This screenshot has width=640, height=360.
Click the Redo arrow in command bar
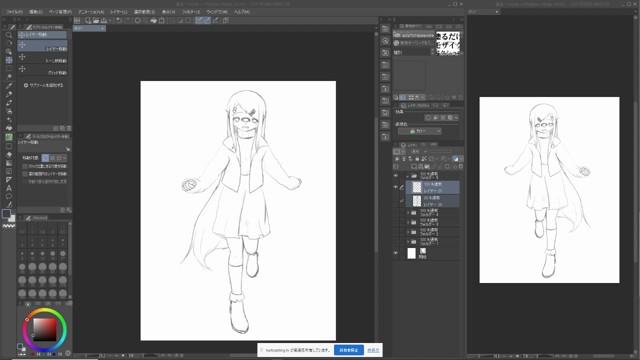pos(127,20)
